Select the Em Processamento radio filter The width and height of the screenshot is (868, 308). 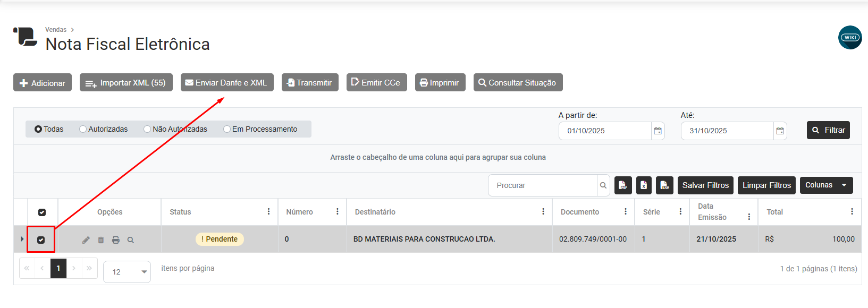point(227,129)
